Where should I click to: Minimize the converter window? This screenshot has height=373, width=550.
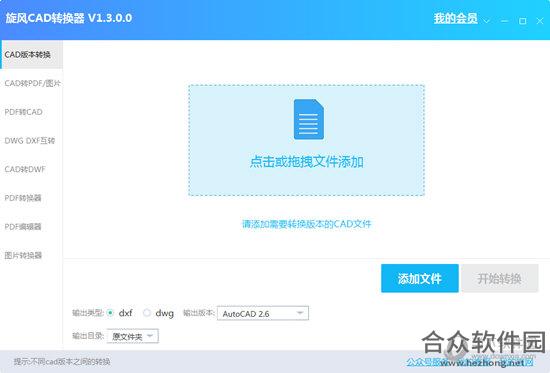[x=505, y=21]
